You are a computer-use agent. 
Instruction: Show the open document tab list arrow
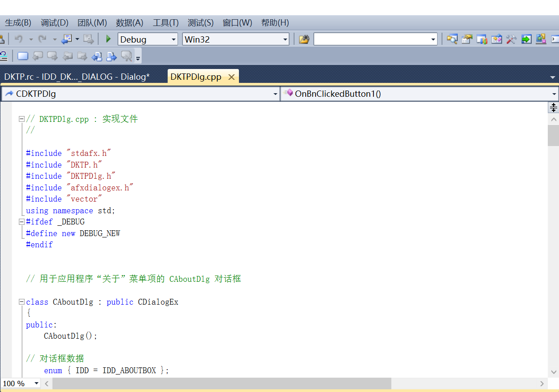click(553, 77)
